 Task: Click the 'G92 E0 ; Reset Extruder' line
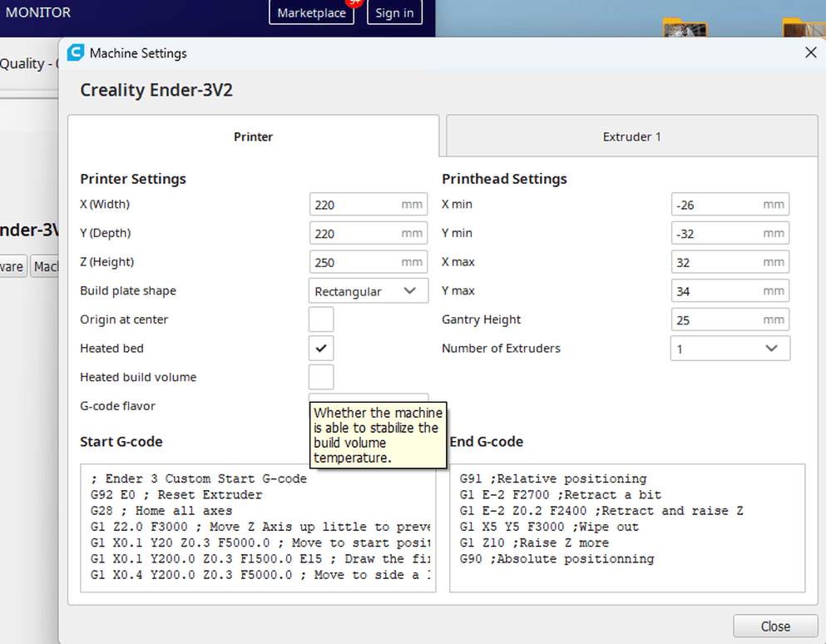pos(176,495)
